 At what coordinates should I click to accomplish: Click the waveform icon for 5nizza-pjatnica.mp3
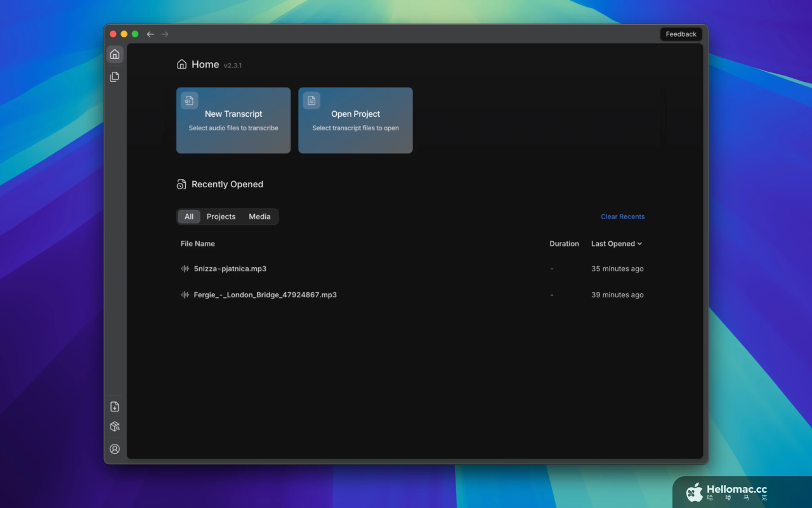185,269
